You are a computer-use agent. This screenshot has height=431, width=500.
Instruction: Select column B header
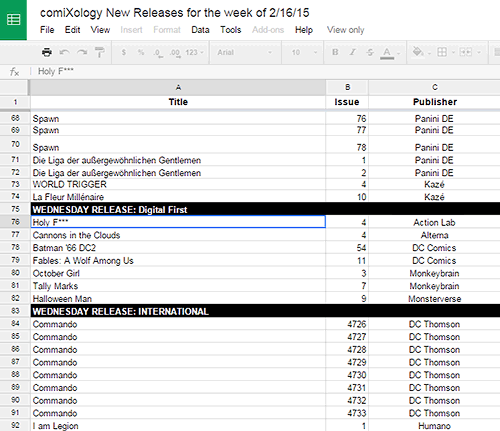coord(347,87)
